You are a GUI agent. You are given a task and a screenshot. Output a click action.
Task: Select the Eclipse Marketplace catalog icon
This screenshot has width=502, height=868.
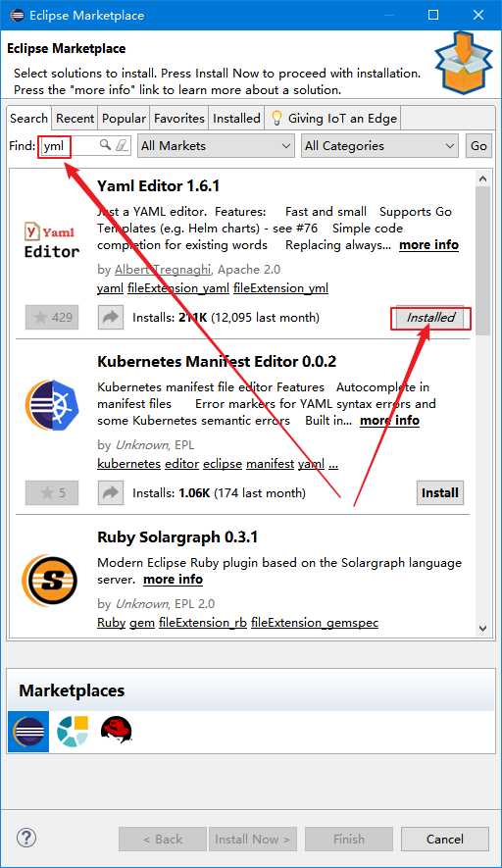(28, 732)
